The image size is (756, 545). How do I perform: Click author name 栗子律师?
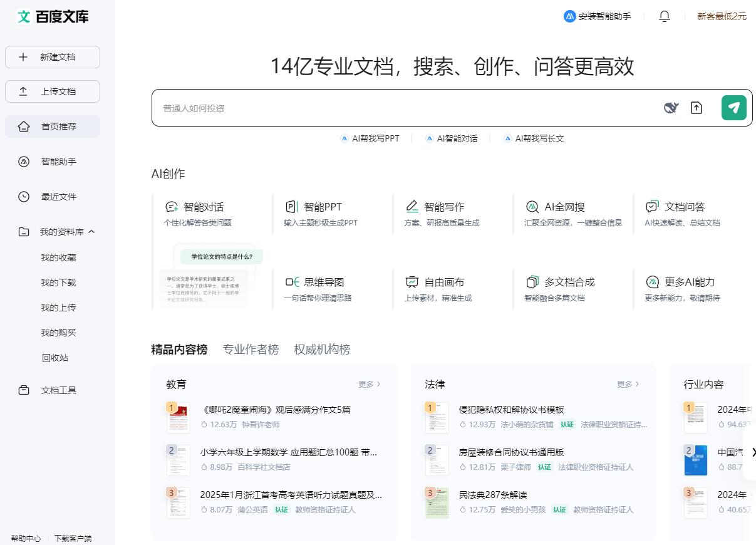coord(515,467)
